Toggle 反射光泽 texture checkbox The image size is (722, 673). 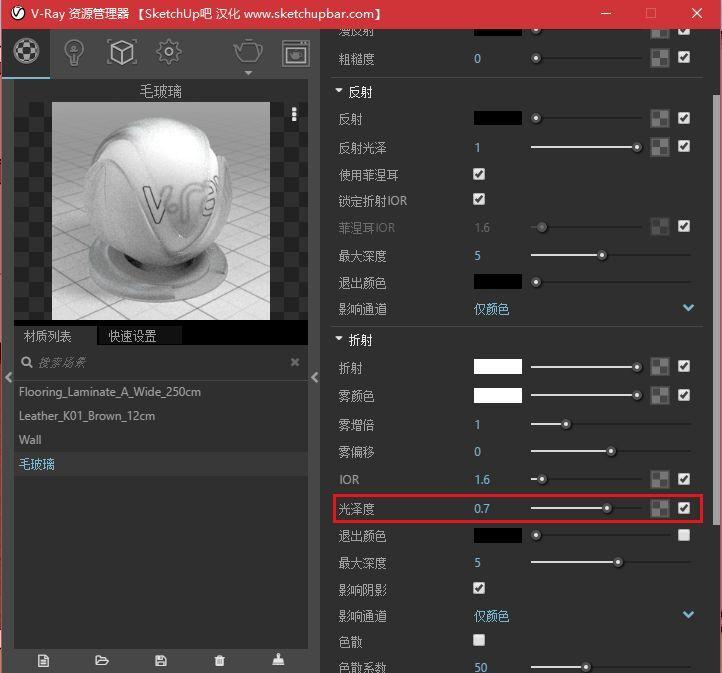tap(684, 146)
